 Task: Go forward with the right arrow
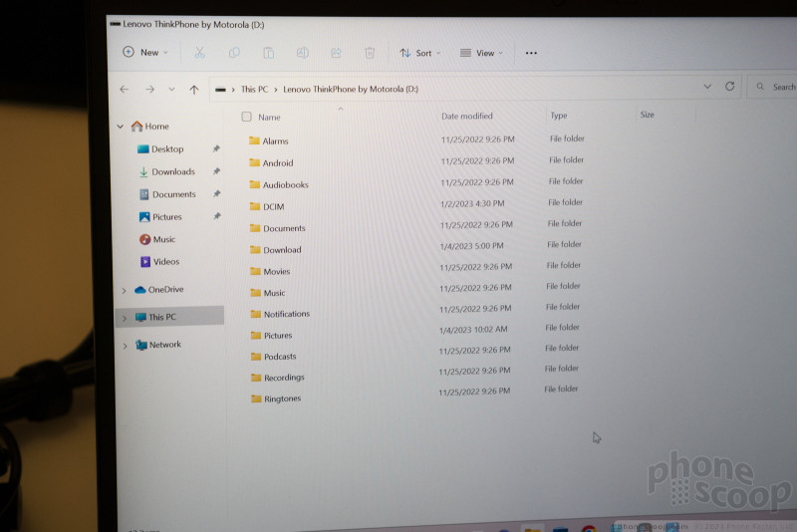pyautogui.click(x=149, y=90)
